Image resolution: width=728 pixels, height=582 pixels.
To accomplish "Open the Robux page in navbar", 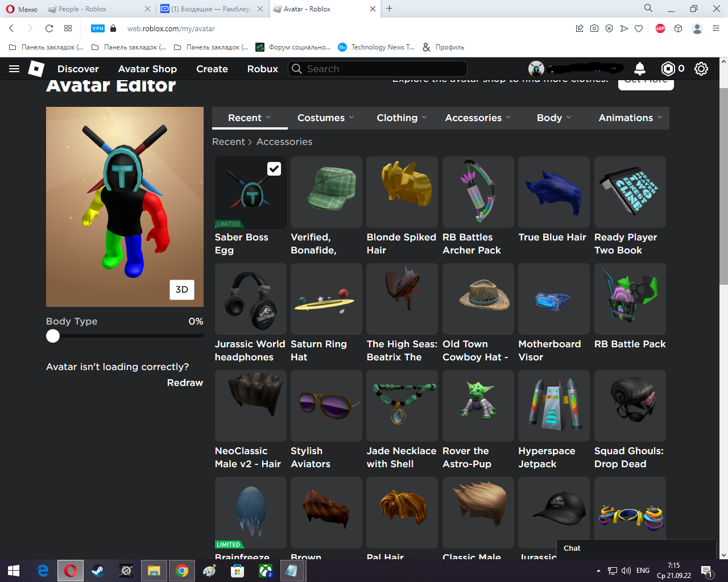I will pos(263,69).
